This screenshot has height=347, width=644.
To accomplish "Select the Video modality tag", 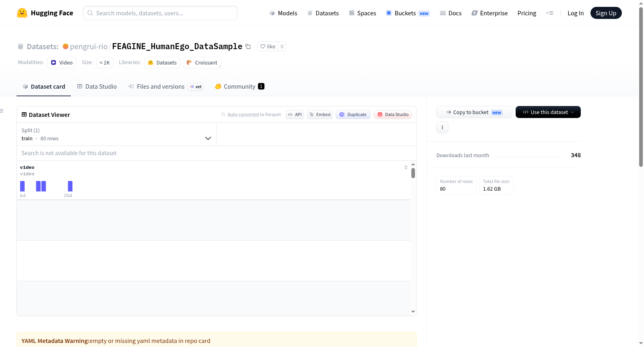I will pyautogui.click(x=62, y=62).
